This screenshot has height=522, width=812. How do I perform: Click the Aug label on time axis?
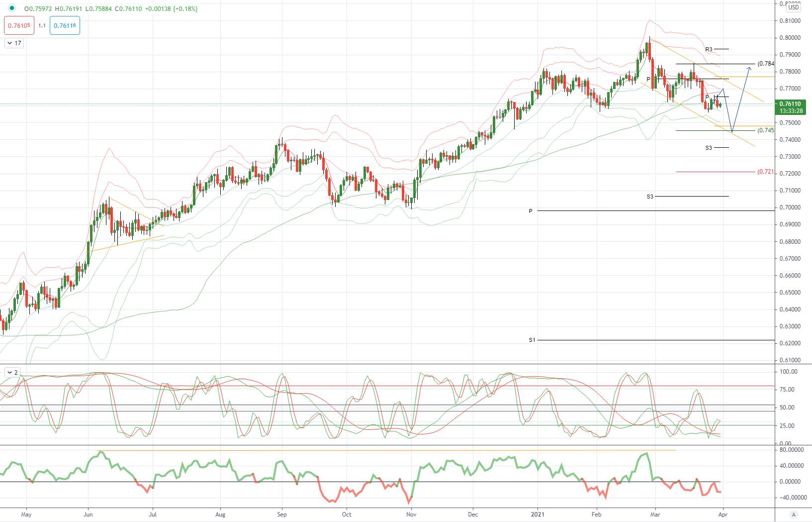tap(221, 514)
